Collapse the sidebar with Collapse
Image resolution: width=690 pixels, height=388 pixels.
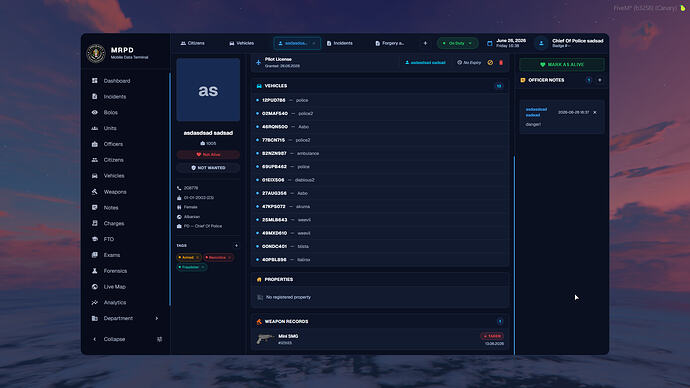tap(114, 339)
